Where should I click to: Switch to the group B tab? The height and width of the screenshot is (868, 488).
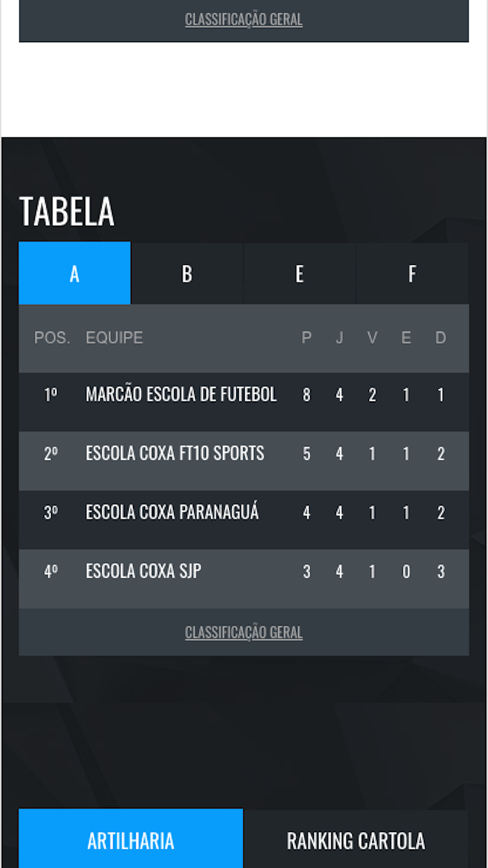[x=187, y=274]
